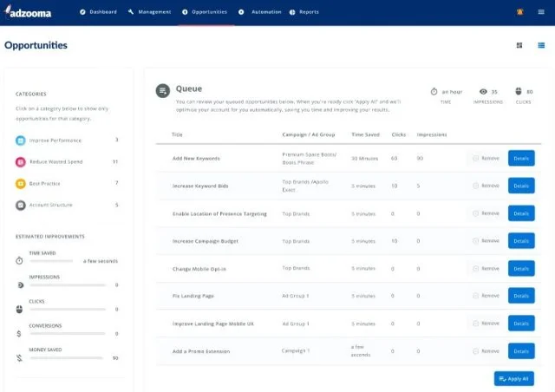Image resolution: width=555 pixels, height=392 pixels.
Task: Click the queue header impressions eye icon
Action: point(483,91)
